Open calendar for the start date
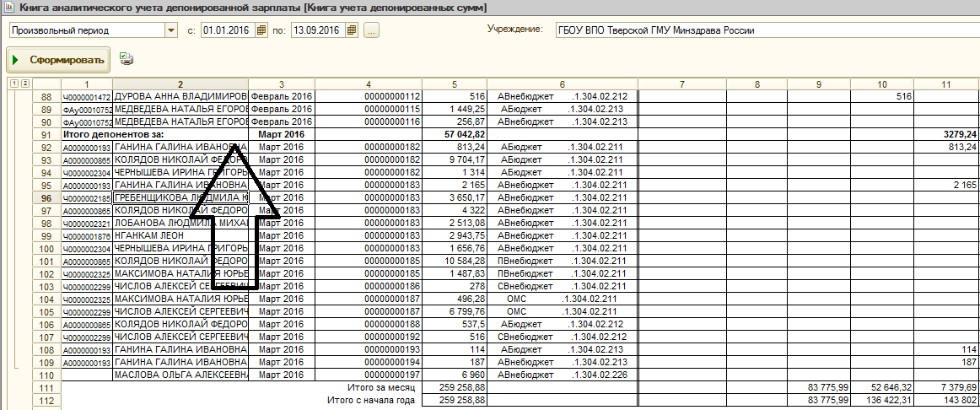This screenshot has height=410, width=980. [x=261, y=30]
